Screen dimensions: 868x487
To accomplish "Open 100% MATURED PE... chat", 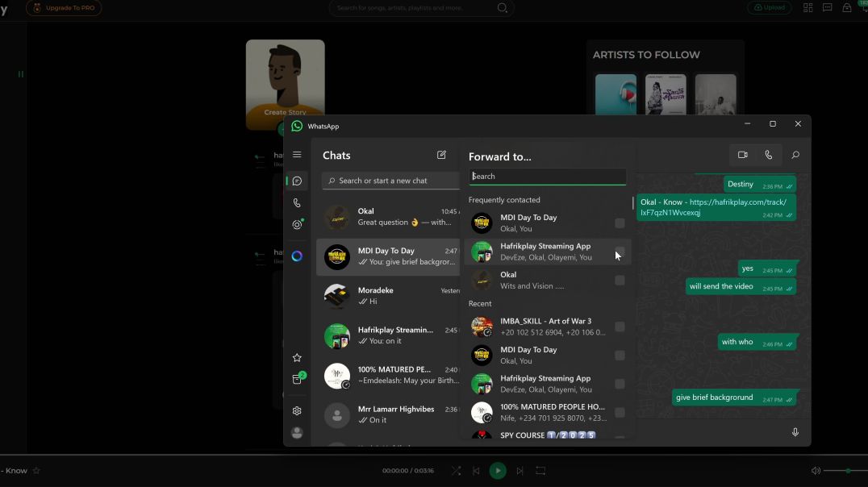I will tap(388, 375).
